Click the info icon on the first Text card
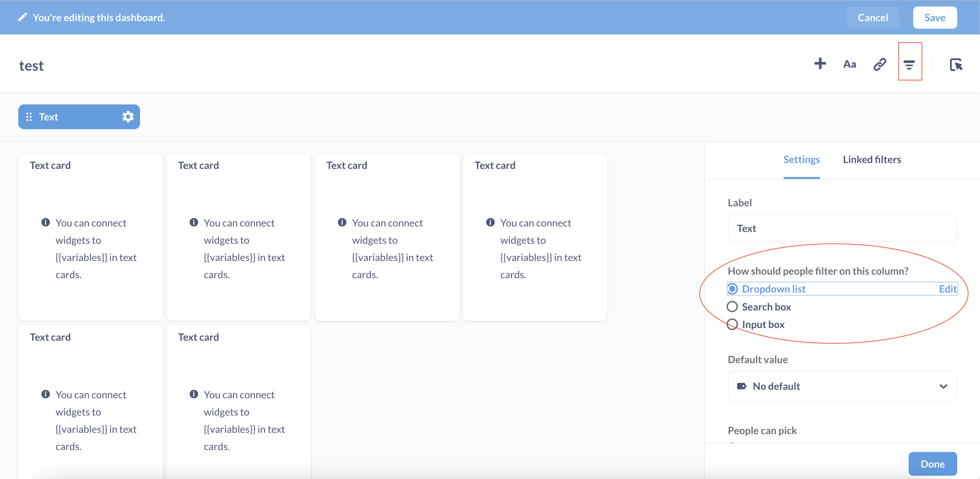The image size is (980, 479). click(45, 222)
